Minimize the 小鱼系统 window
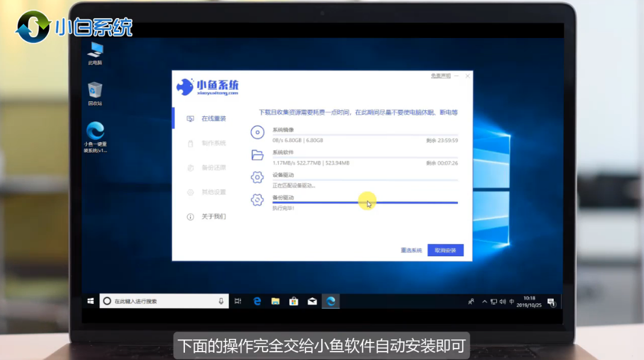Viewport: 644px width, 360px height. 457,76
